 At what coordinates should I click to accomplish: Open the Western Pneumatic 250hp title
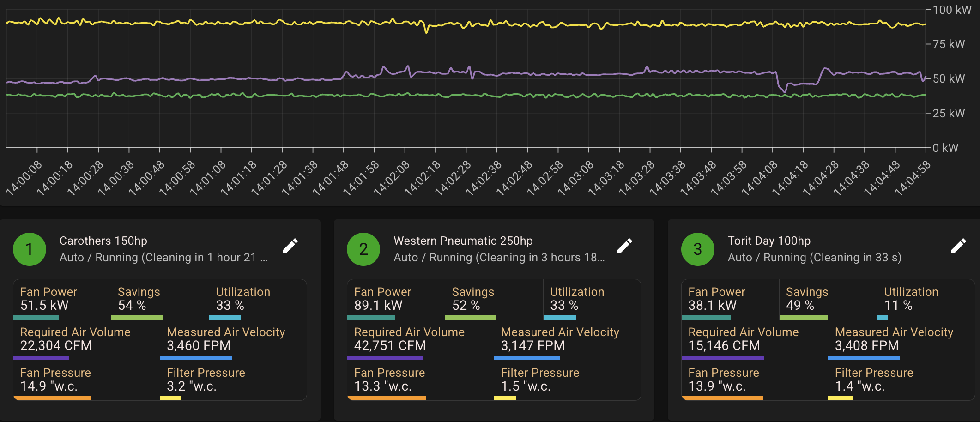463,241
